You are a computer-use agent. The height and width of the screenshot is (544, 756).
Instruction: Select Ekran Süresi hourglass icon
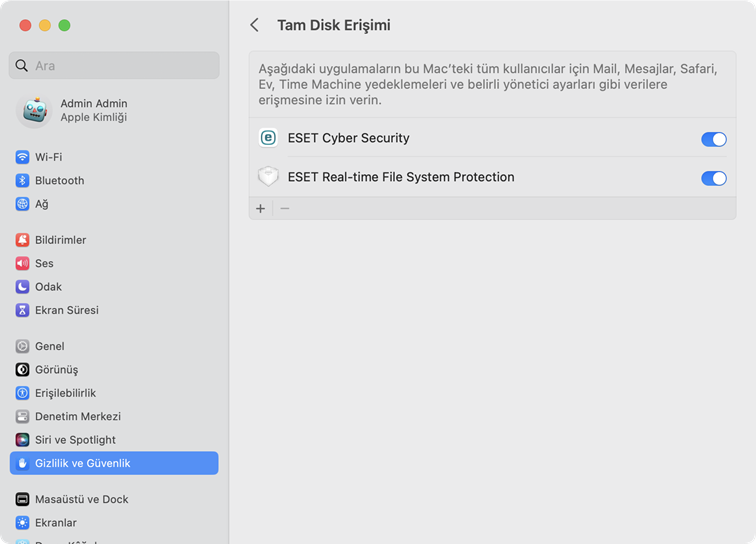pyautogui.click(x=22, y=310)
